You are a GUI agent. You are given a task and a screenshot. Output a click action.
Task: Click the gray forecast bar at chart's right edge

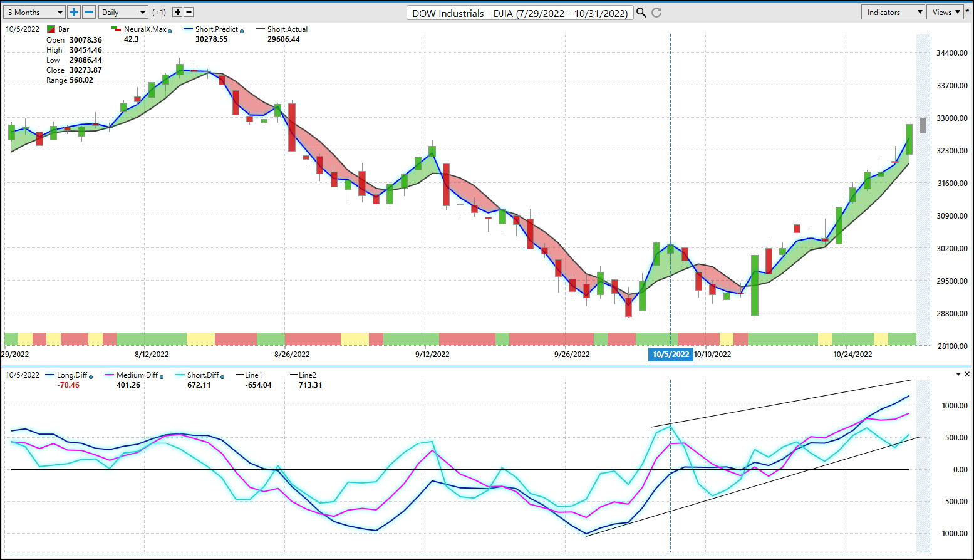click(923, 125)
